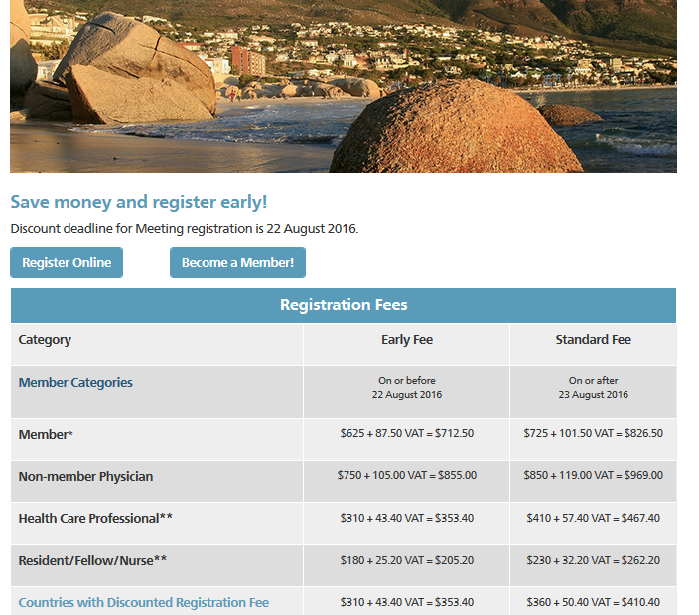The height and width of the screenshot is (615, 699).
Task: Click the Non-member Physician row label
Action: tap(86, 477)
